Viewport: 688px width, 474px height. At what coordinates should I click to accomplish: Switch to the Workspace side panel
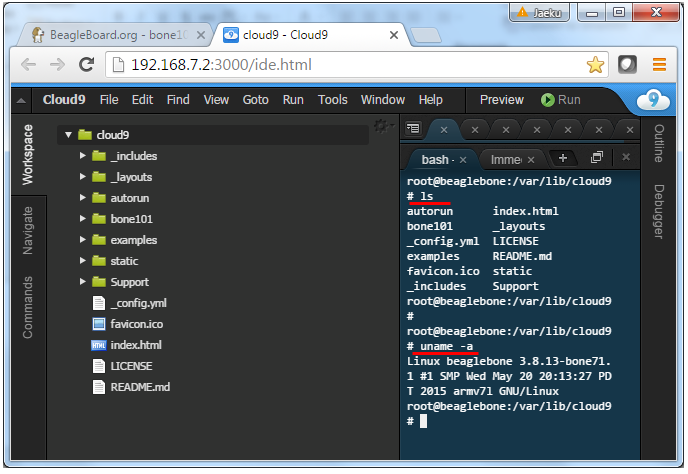(28, 154)
